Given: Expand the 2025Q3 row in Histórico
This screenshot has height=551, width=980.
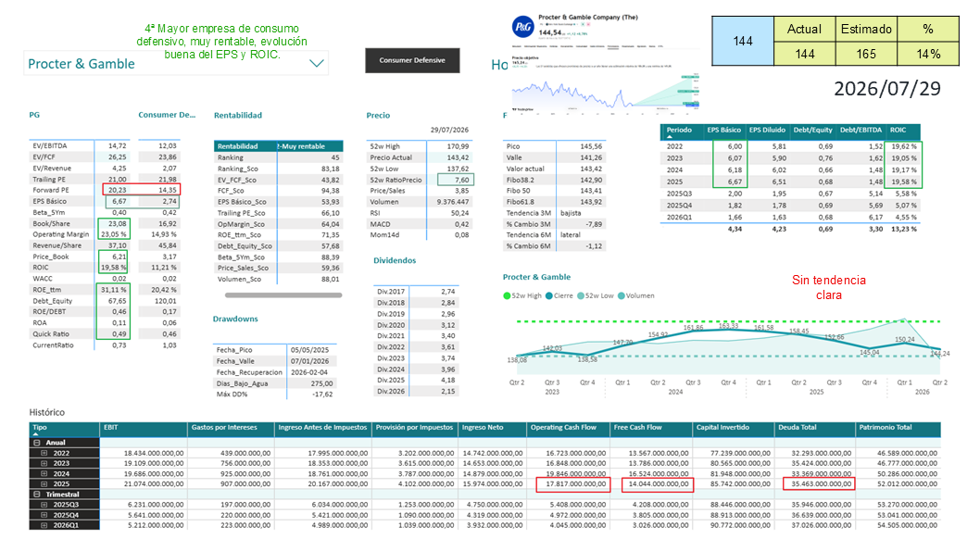Looking at the screenshot, I should (44, 504).
